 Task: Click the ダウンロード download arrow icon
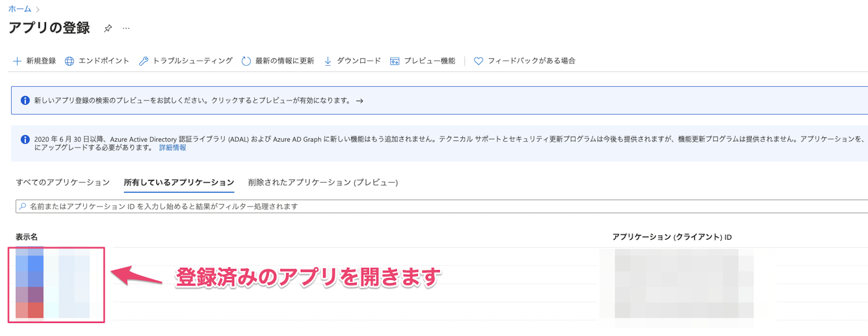tap(328, 61)
